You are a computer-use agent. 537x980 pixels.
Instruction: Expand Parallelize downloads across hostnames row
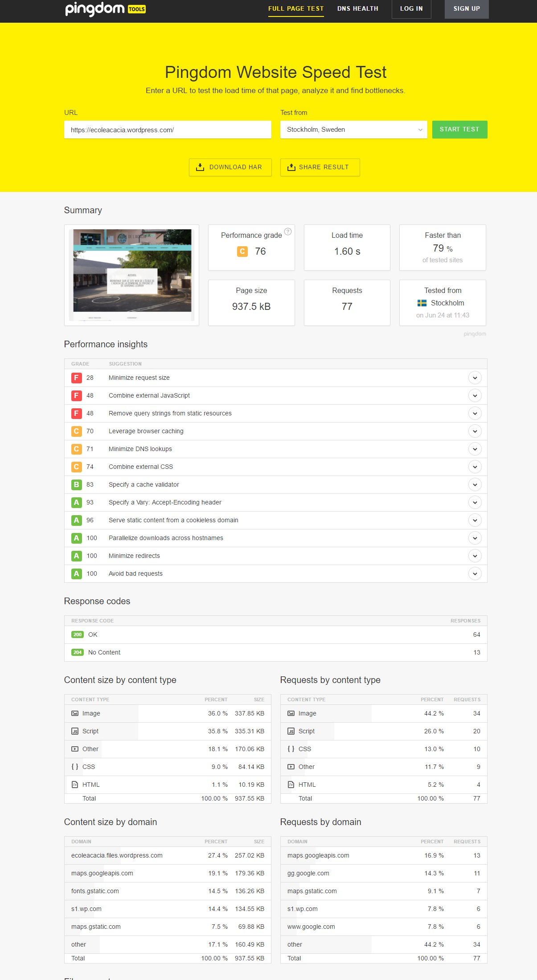475,538
